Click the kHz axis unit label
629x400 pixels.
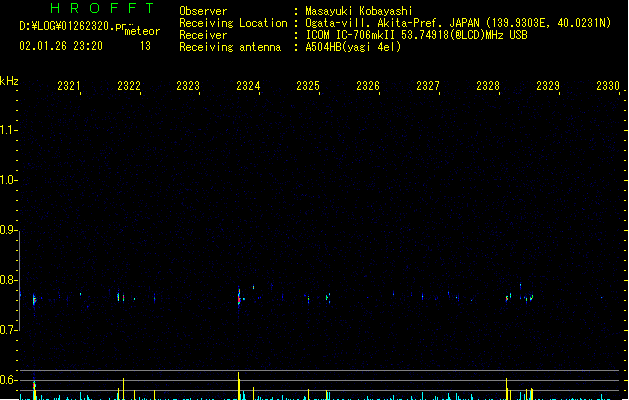click(x=9, y=81)
